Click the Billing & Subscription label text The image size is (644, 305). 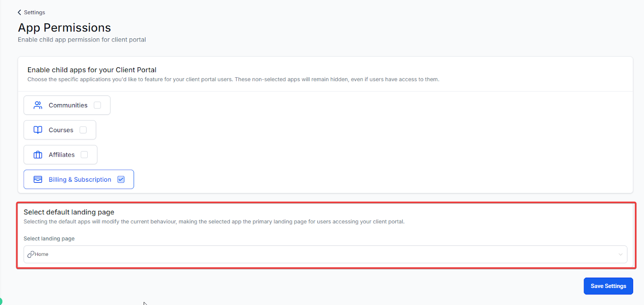(x=80, y=179)
